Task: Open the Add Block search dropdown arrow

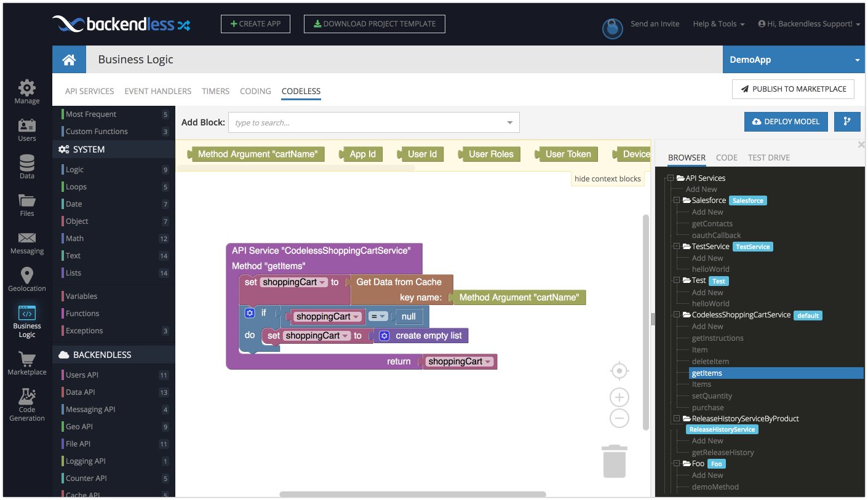Action: point(509,122)
